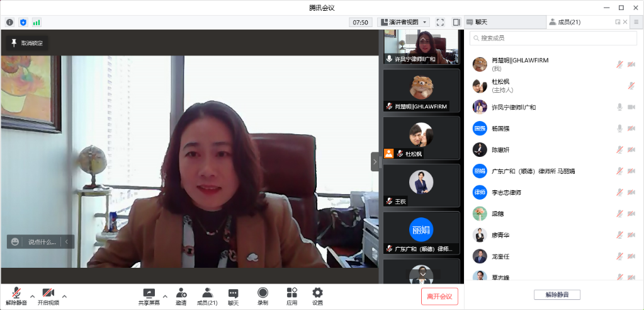Open the meeting info icon
Screen dimensions: 644x310
click(x=9, y=22)
